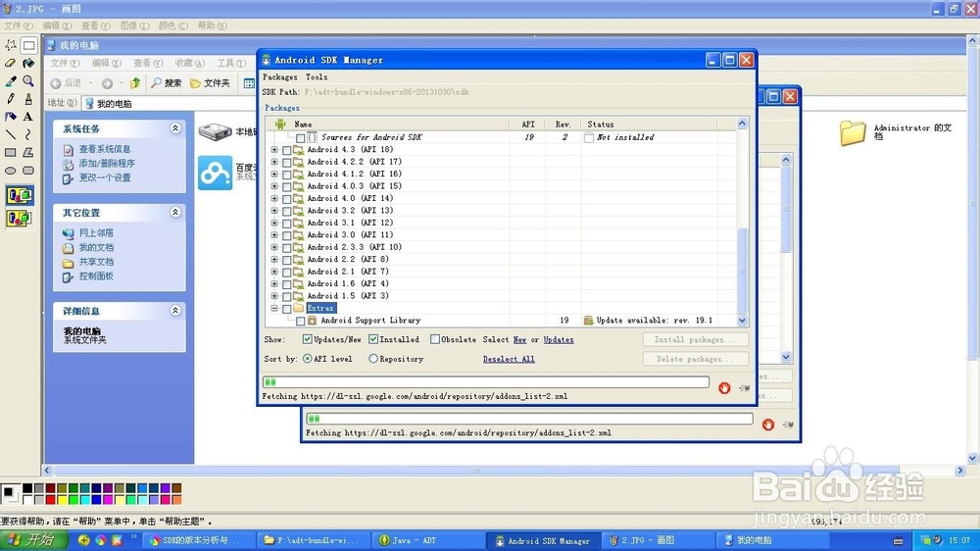Select the Rectangle shape tool
The height and width of the screenshot is (551, 980).
tap(11, 153)
